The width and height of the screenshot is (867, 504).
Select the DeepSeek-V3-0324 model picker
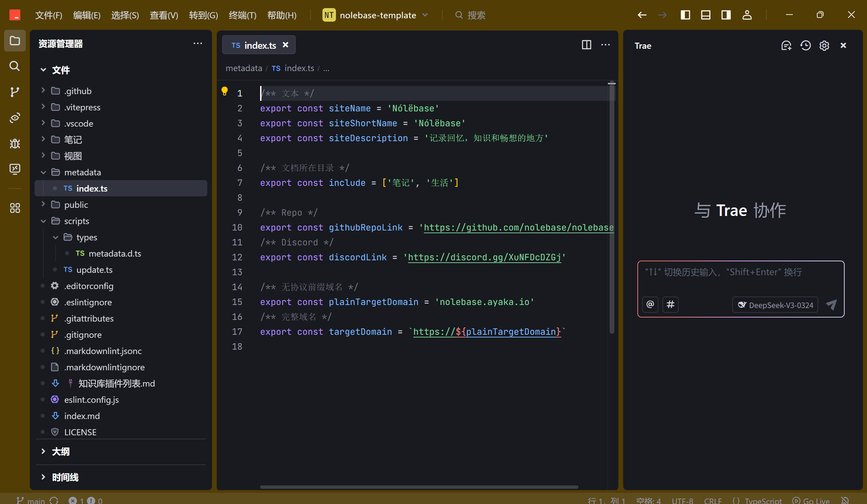coord(775,305)
